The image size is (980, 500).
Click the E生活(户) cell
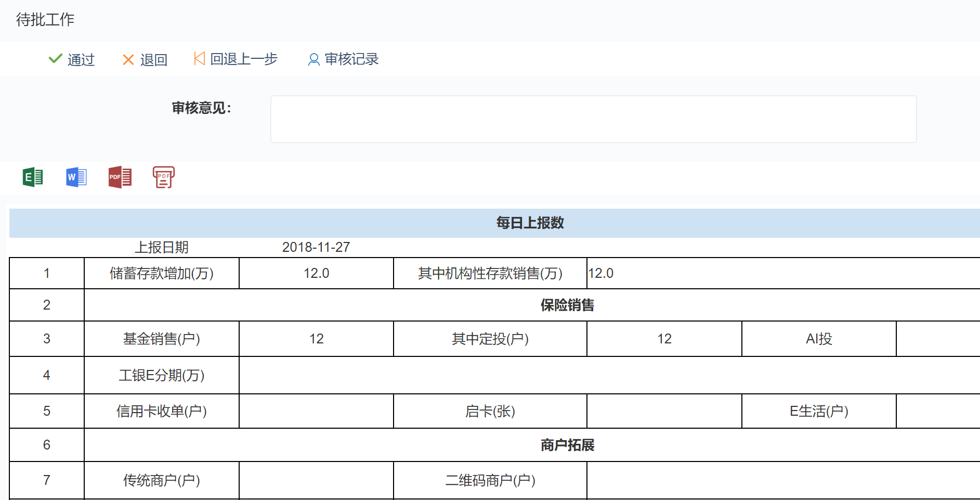click(819, 411)
